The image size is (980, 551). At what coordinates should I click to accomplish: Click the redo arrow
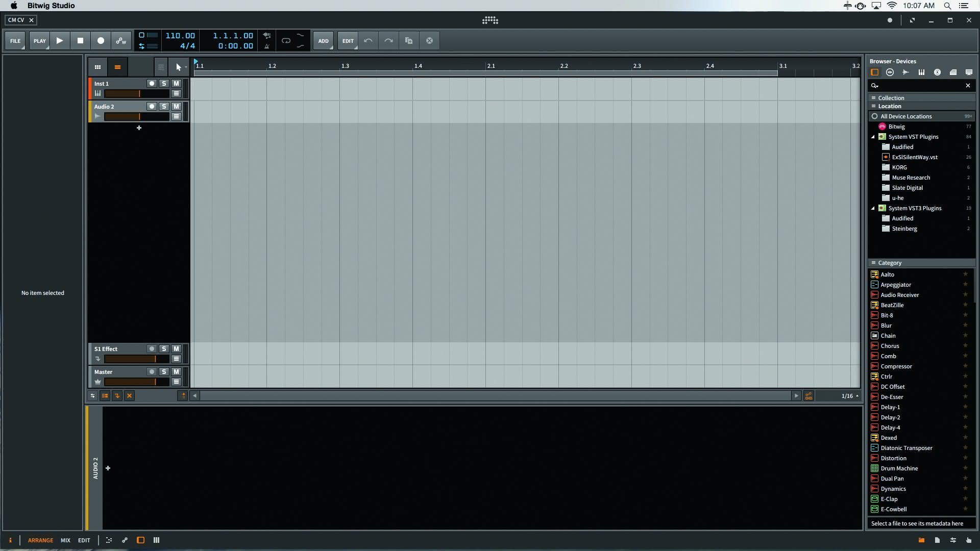point(388,41)
